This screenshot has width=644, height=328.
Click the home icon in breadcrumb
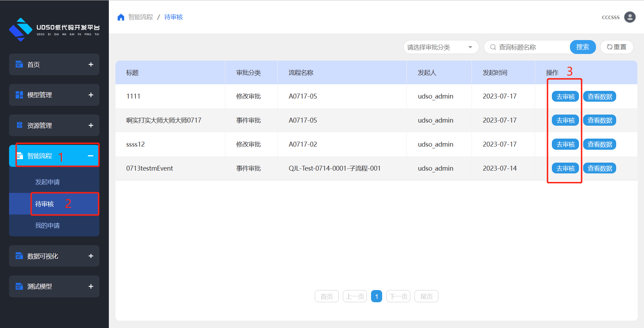(121, 17)
